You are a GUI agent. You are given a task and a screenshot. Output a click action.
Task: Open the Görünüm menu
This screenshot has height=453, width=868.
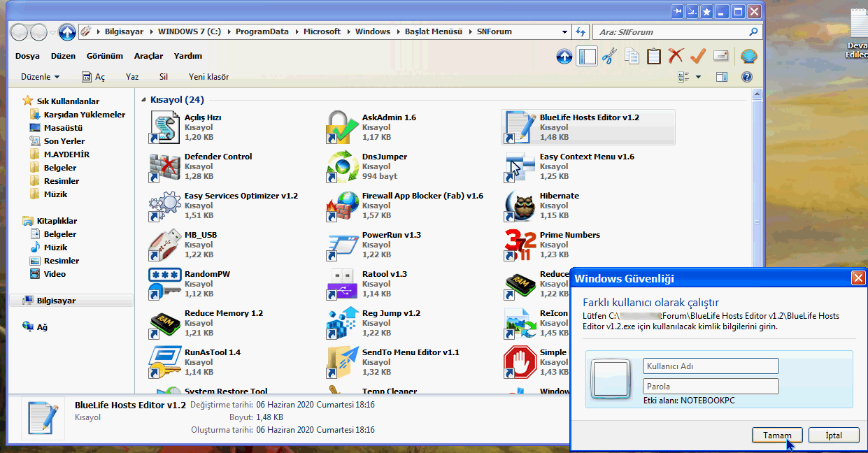click(105, 56)
